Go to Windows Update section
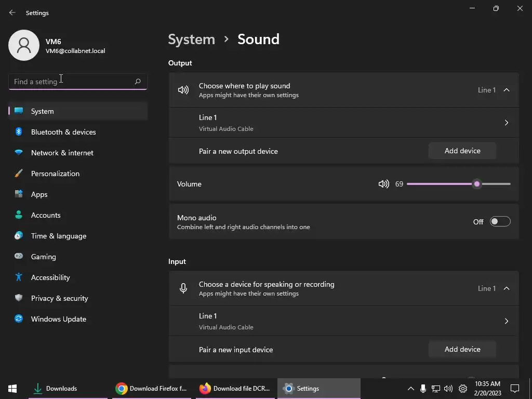The image size is (532, 399). 59,319
